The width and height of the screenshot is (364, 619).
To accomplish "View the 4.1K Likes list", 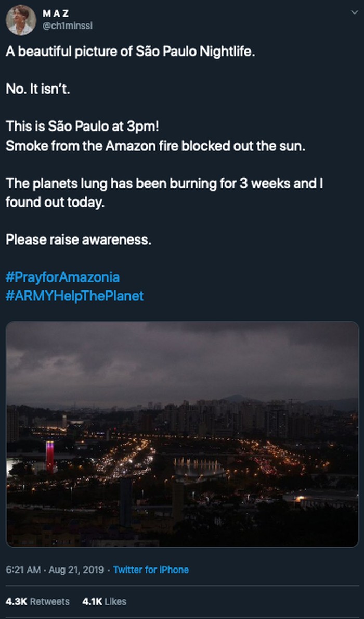I will click(104, 601).
